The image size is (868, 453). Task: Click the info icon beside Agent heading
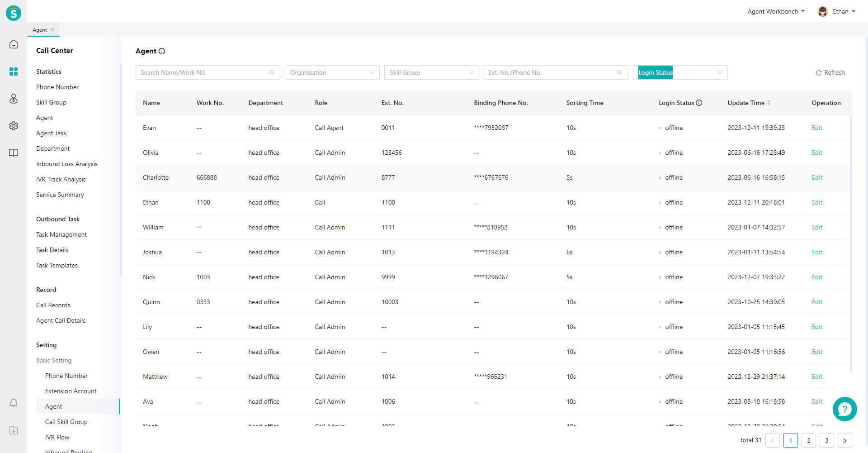[x=162, y=51]
